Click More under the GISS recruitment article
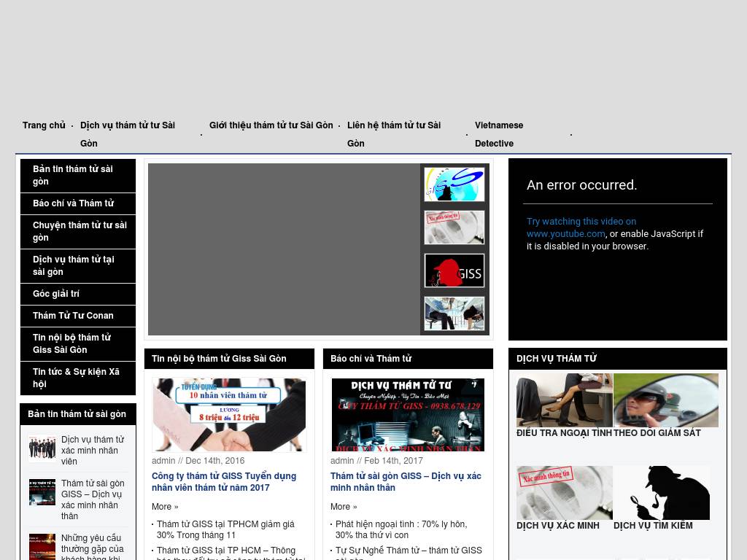Viewport: 747px width, 560px height. 164,507
